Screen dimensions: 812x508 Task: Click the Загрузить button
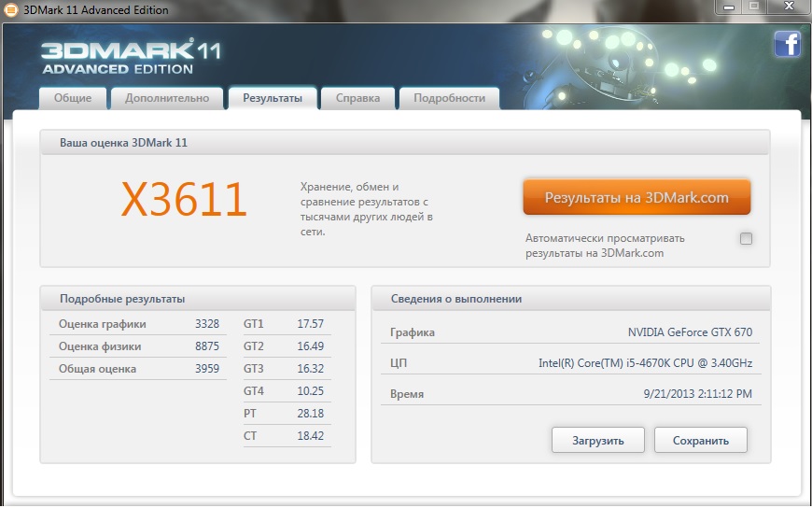pos(598,440)
